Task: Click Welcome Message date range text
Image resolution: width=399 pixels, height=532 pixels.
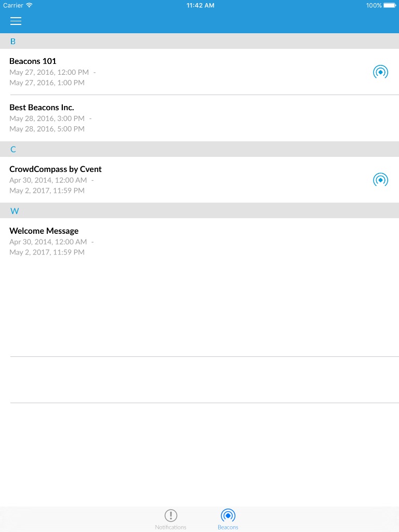Action: 48,247
